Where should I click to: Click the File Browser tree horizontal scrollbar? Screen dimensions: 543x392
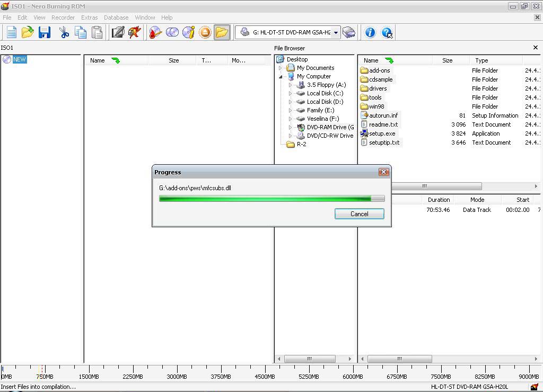(x=309, y=359)
